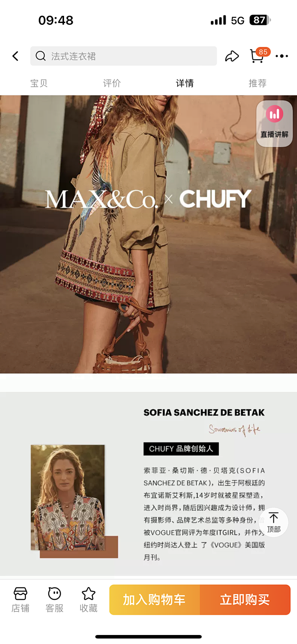297x644 pixels.
Task: Contact 客服 customer service
Action: click(x=55, y=600)
